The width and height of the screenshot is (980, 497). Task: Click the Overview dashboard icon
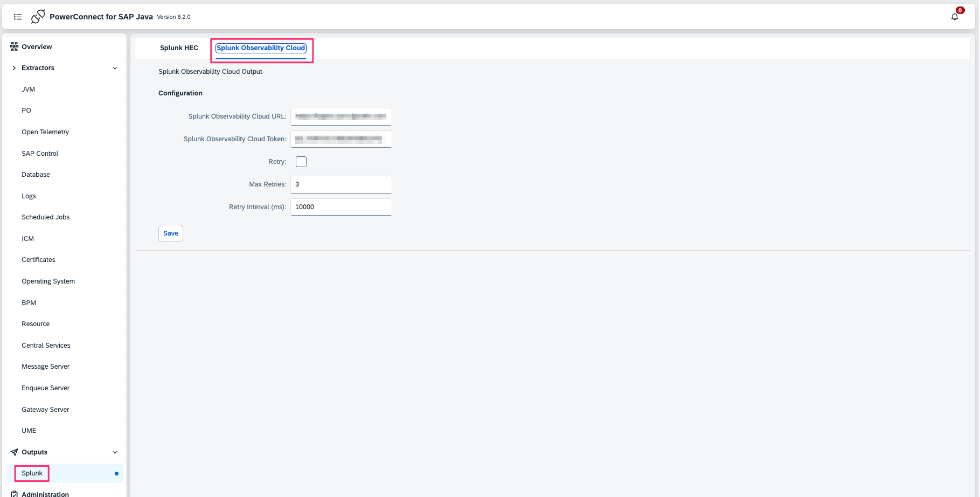click(x=14, y=47)
